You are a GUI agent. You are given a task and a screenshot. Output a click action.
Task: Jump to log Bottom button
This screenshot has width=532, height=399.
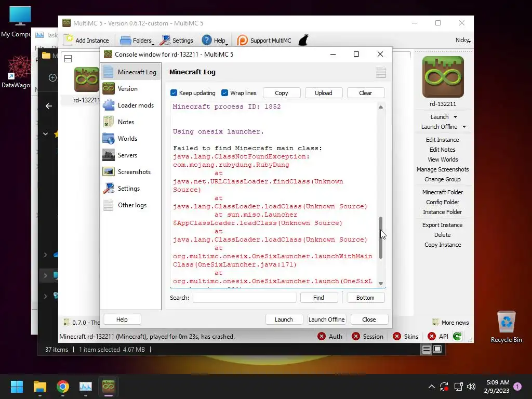click(365, 298)
